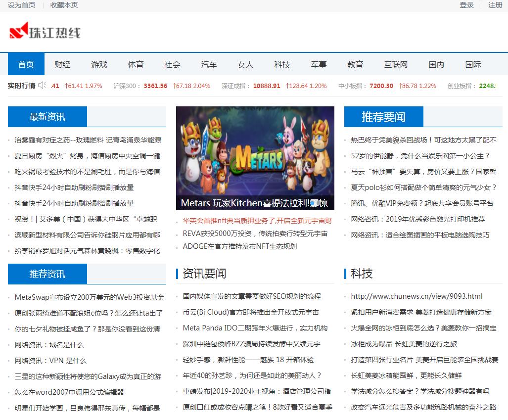Image resolution: width=508 pixels, height=420 pixels.
Task: Click 中小板指 index value 7200.30
Action: [x=381, y=86]
